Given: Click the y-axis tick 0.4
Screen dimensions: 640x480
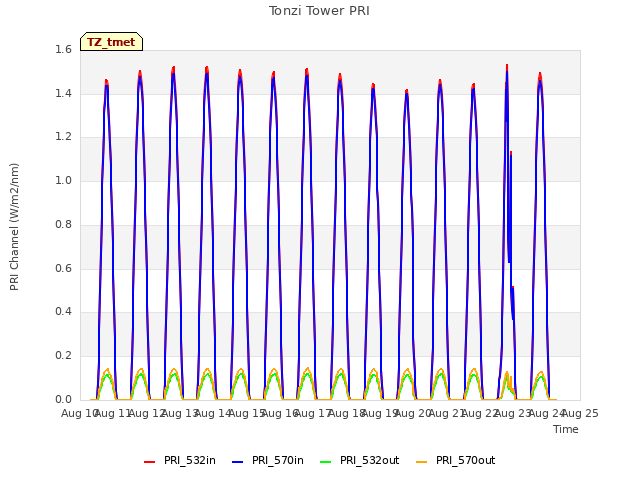Looking at the screenshot, I should point(63,312).
